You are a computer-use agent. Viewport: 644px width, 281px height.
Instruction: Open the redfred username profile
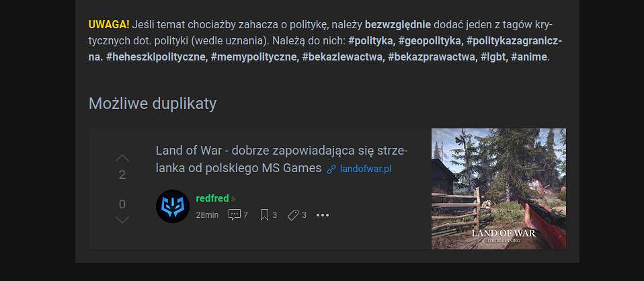[x=212, y=198]
